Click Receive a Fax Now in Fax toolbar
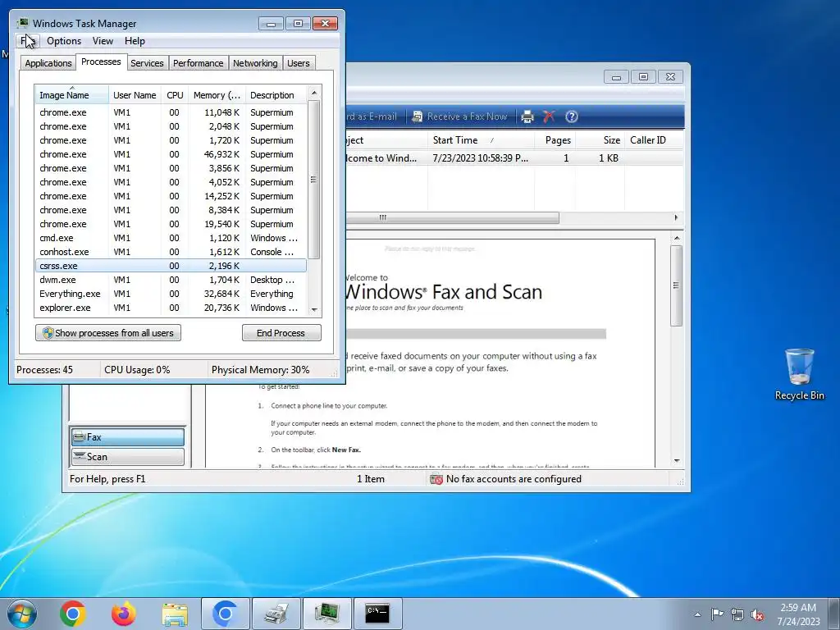Screen dimensions: 840x630 pyautogui.click(x=459, y=116)
